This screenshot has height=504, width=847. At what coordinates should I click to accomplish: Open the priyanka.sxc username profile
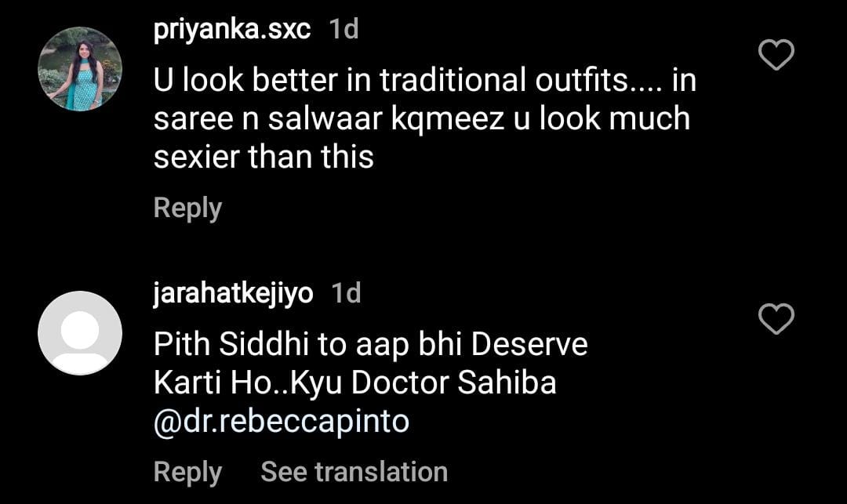232,30
